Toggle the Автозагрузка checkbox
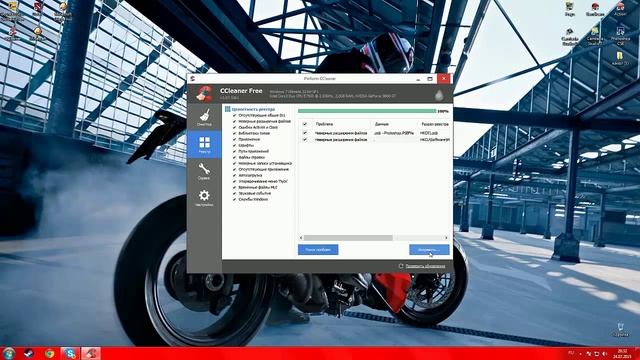The image size is (640, 360). tap(234, 175)
